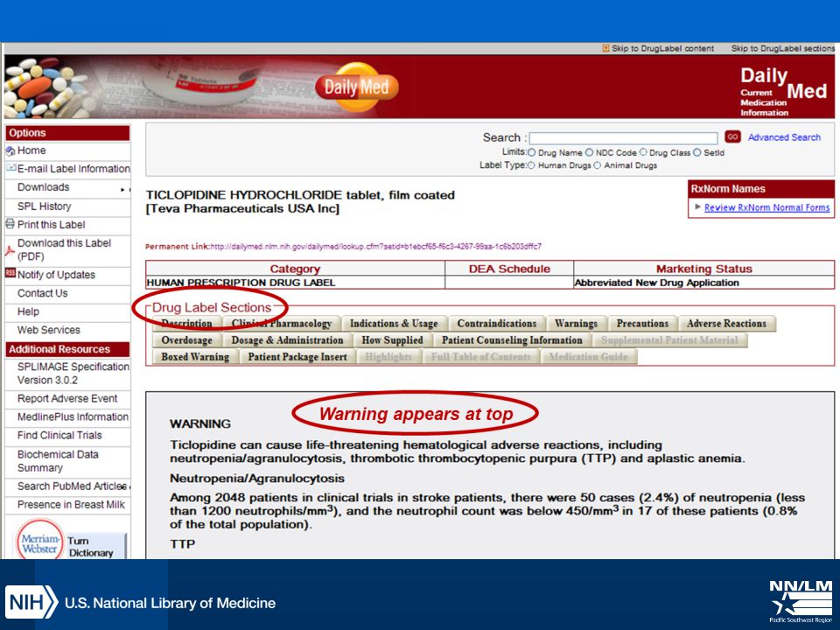Open Search PubMed Articles
The width and height of the screenshot is (840, 630).
click(73, 486)
